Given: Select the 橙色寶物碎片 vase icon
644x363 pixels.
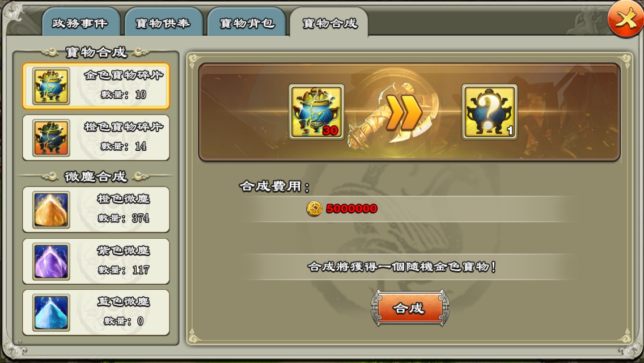Looking at the screenshot, I should [x=51, y=138].
